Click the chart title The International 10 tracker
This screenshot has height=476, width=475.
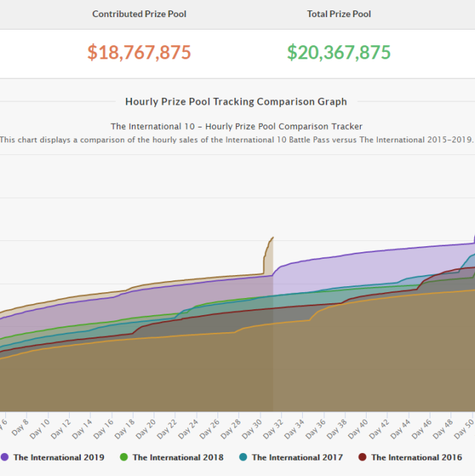[x=236, y=127]
